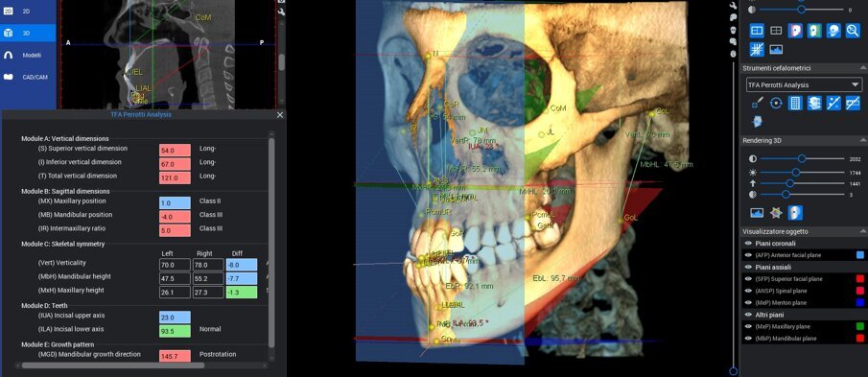Click the wrench icon on CT slice view
The width and height of the screenshot is (868, 377).
click(282, 11)
